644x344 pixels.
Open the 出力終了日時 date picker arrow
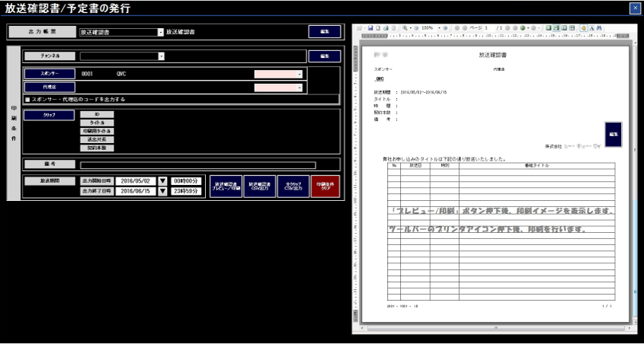point(163,192)
